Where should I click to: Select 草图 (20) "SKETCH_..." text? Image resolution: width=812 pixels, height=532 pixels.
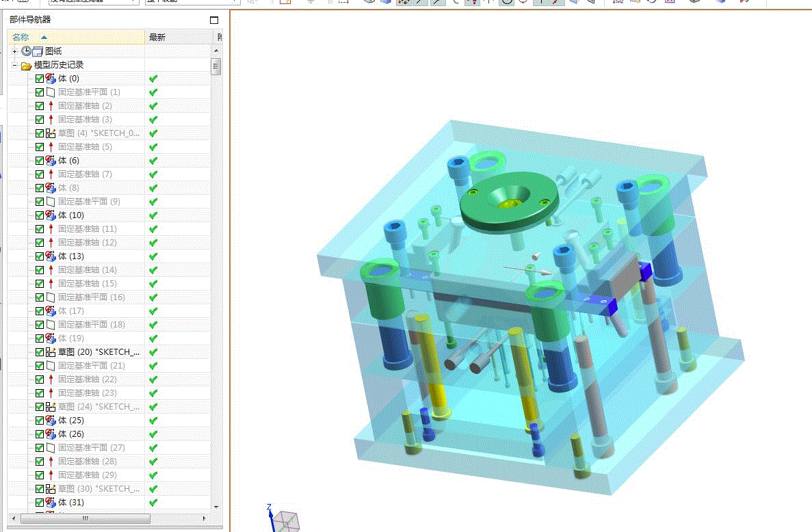(99, 352)
